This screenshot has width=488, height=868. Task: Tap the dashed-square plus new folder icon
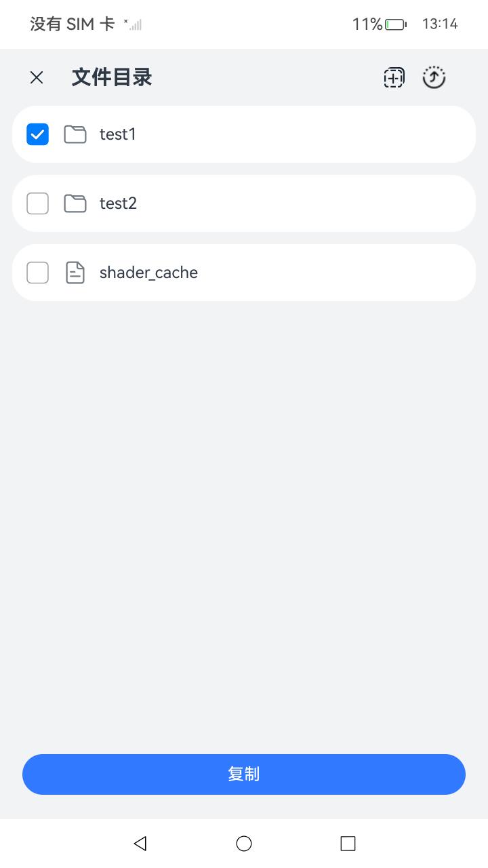tap(394, 78)
